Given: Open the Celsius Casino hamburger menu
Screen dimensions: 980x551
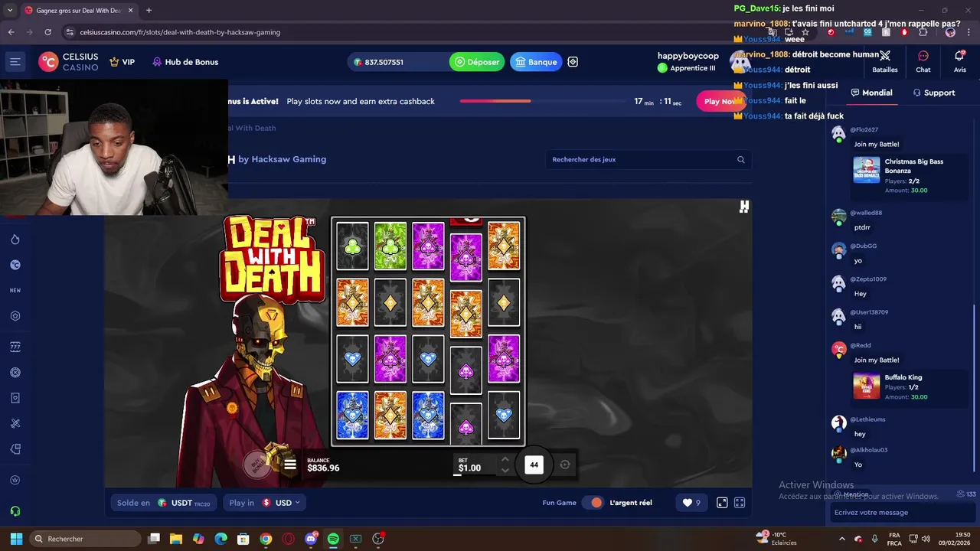Looking at the screenshot, I should tap(15, 62).
